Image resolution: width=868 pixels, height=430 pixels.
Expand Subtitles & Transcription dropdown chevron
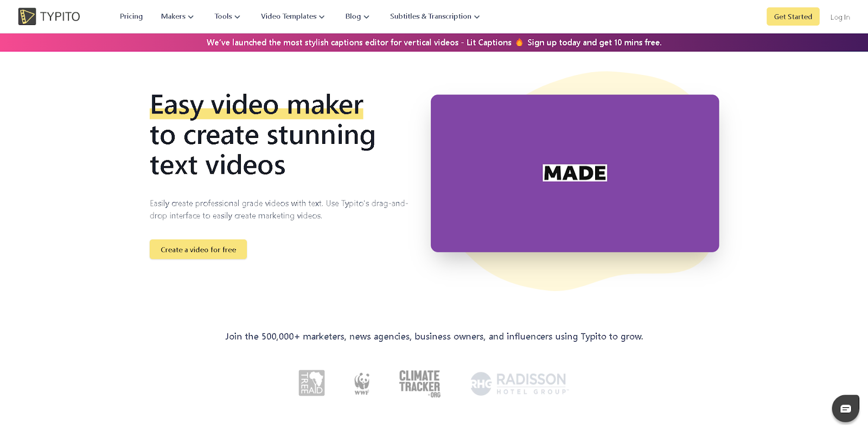click(x=477, y=17)
